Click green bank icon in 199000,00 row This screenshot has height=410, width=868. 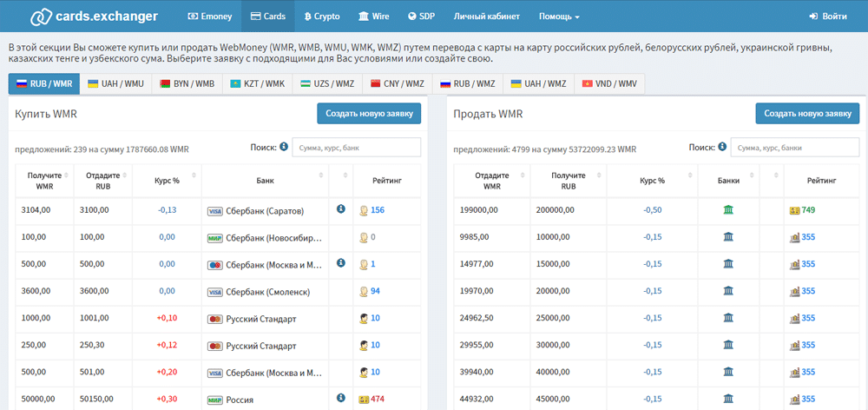tap(728, 210)
